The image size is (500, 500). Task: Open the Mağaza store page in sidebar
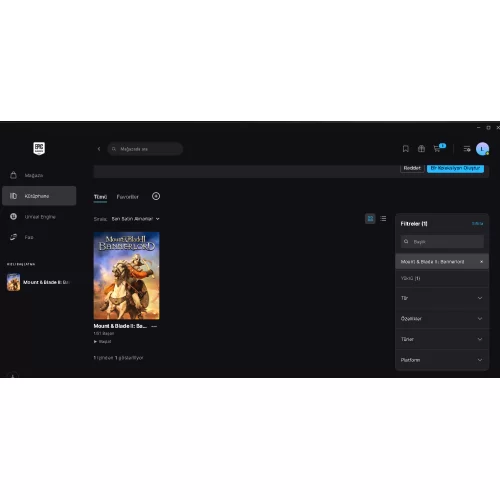39,175
